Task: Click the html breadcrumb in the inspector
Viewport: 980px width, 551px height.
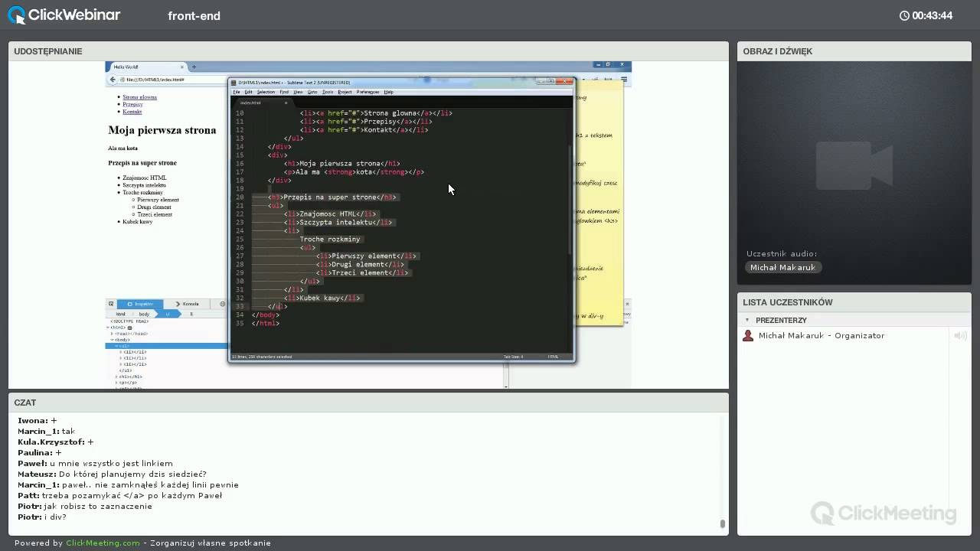Action: [121, 314]
